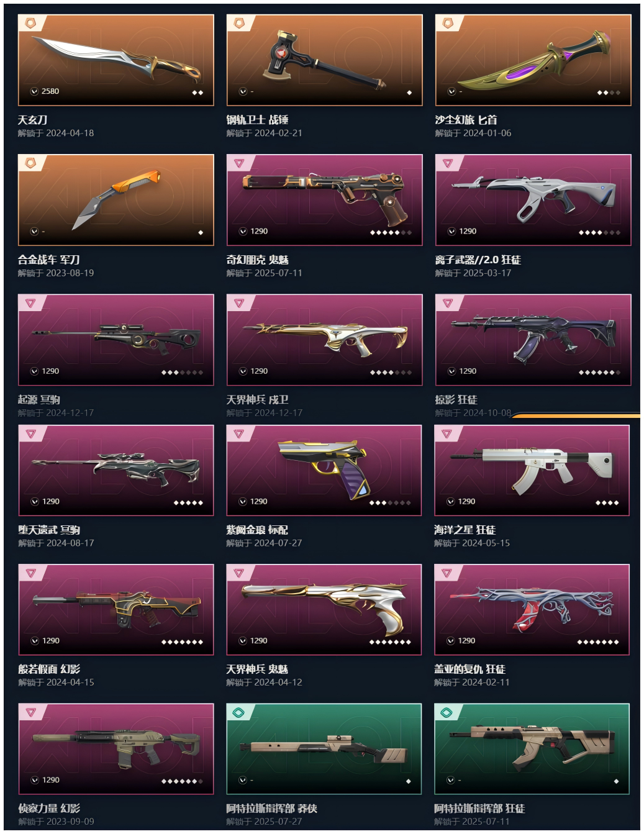Select the 阿特拉斯指挥部 狂徒 rifle thumbnail
Image resolution: width=644 pixels, height=834 pixels.
pyautogui.click(x=532, y=748)
